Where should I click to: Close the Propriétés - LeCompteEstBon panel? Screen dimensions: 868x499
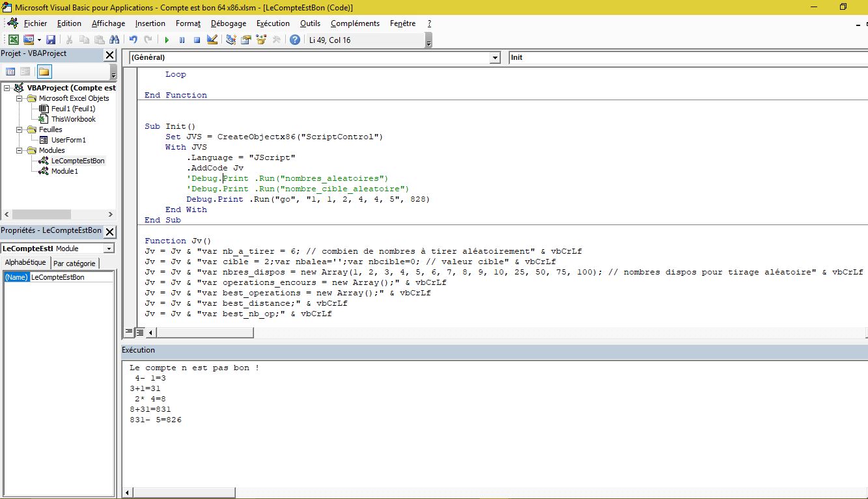pos(109,232)
